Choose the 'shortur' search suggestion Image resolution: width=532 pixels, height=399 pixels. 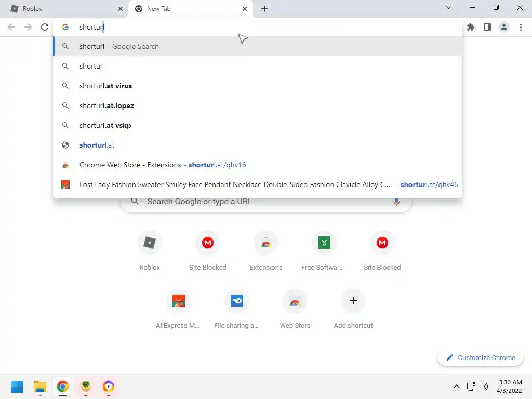point(258,66)
